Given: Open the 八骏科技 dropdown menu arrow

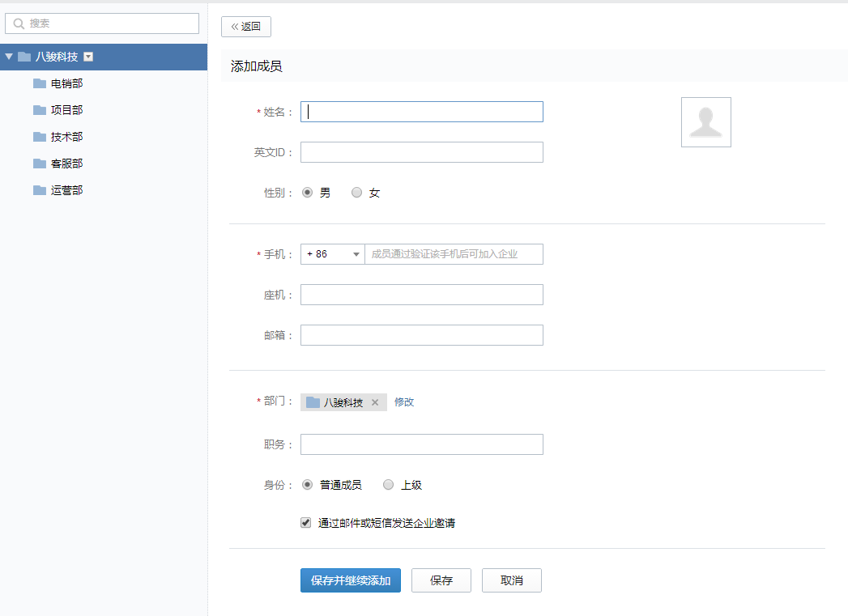Looking at the screenshot, I should 88,57.
